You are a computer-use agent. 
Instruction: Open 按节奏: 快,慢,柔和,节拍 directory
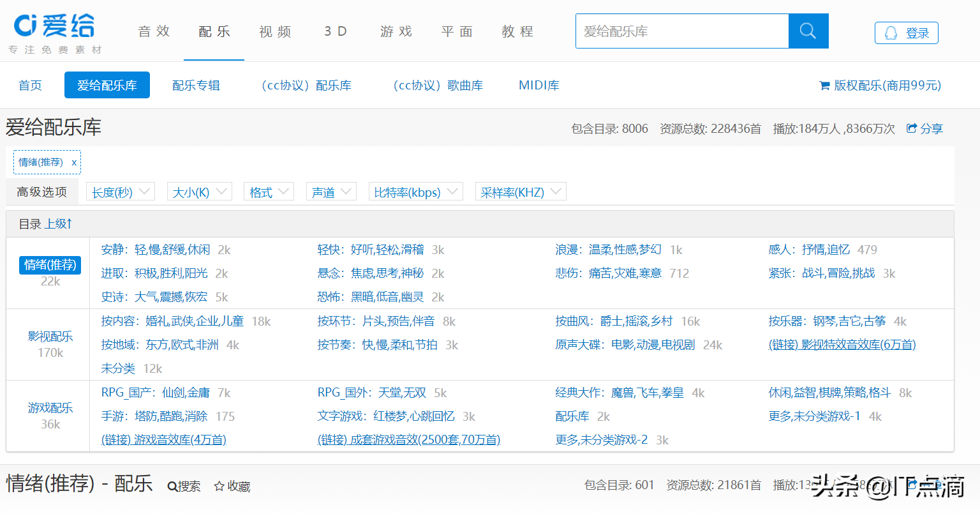click(378, 345)
